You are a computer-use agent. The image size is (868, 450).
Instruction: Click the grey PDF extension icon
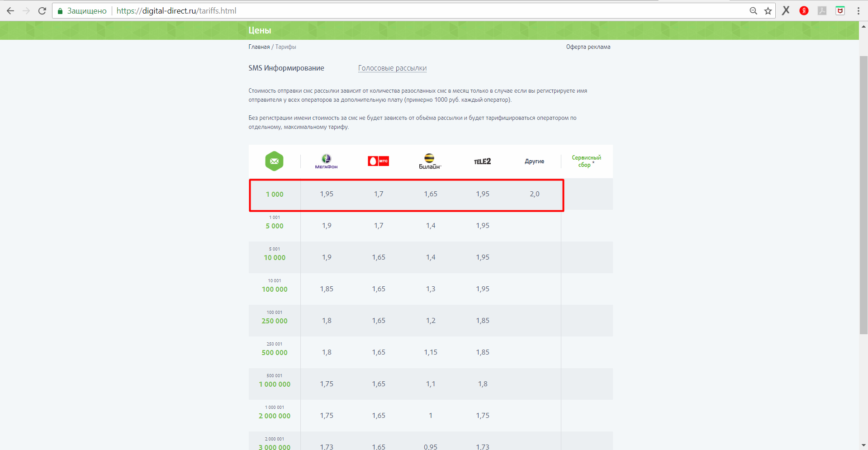[822, 11]
